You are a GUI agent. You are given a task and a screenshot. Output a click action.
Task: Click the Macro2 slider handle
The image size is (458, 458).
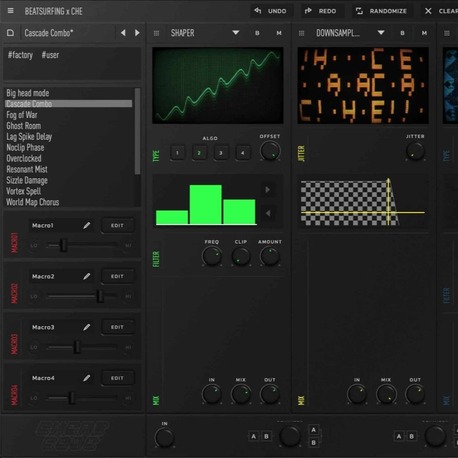pyautogui.click(x=100, y=296)
